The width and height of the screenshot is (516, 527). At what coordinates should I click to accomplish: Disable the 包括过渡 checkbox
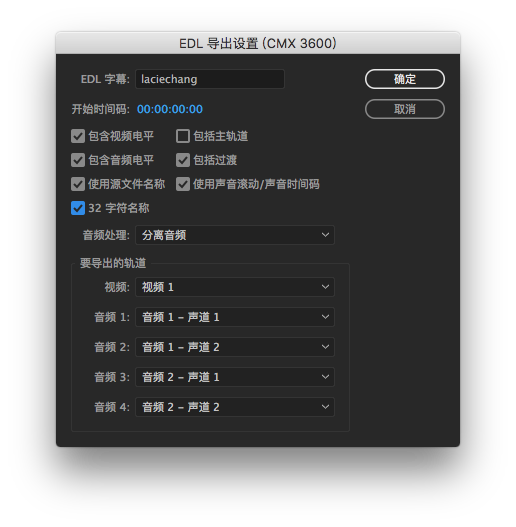[183, 160]
